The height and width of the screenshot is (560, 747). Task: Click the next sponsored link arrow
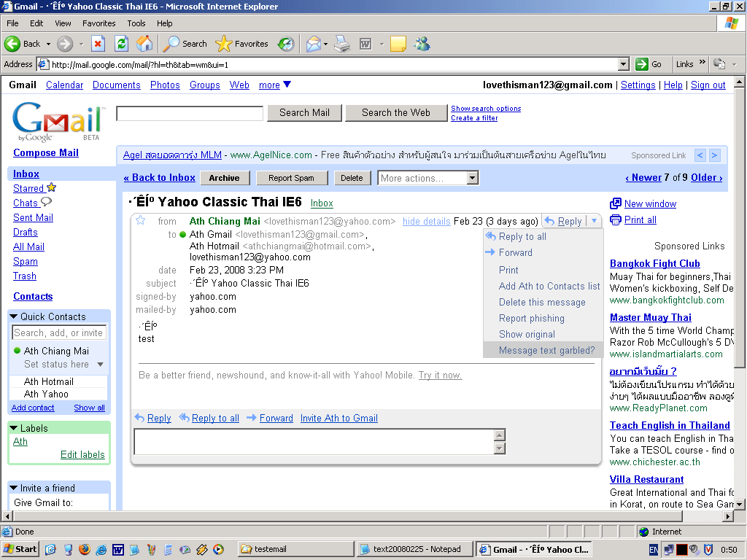[x=714, y=155]
